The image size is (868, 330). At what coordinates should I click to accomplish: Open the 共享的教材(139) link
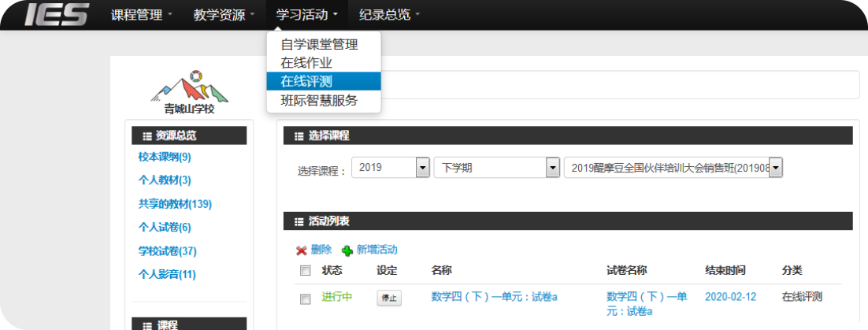(x=175, y=204)
